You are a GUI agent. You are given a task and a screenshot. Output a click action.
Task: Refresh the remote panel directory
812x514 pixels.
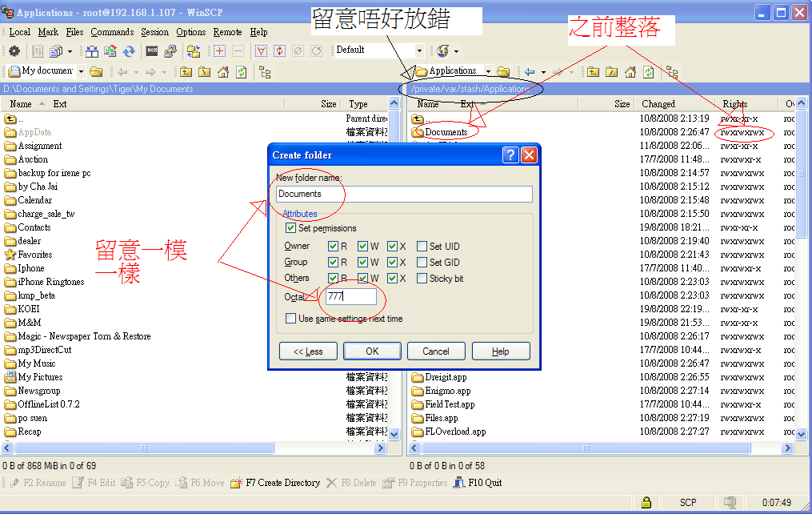(x=649, y=72)
